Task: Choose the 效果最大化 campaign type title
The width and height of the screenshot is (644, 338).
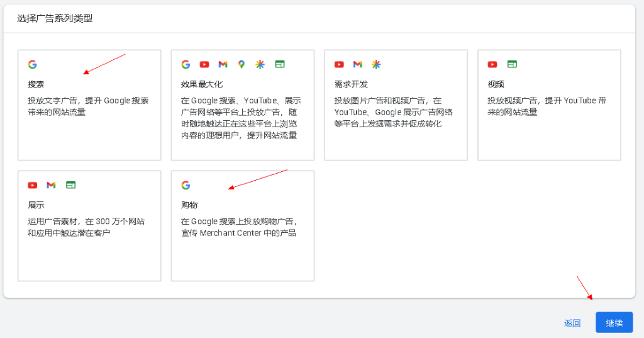Action: point(202,84)
